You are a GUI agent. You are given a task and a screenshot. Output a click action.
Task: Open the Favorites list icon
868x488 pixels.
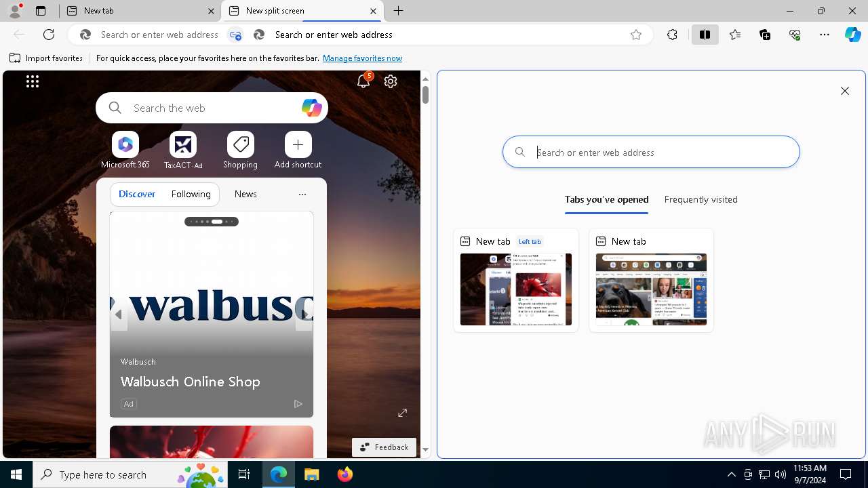[735, 35]
